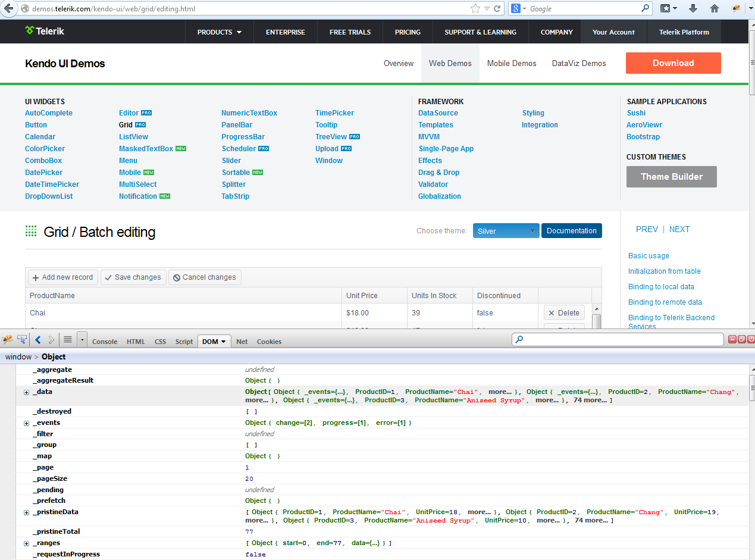The width and height of the screenshot is (755, 560).
Task: Open the Web Demos tab
Action: (x=450, y=63)
